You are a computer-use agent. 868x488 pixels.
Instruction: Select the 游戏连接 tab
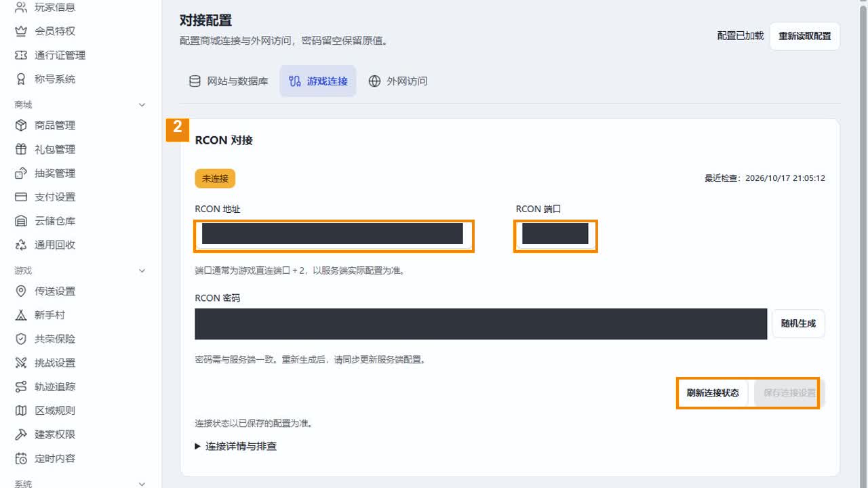tap(318, 81)
